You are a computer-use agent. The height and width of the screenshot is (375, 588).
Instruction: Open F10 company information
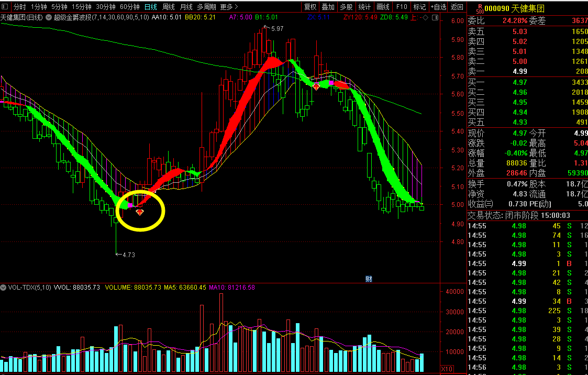click(x=402, y=7)
